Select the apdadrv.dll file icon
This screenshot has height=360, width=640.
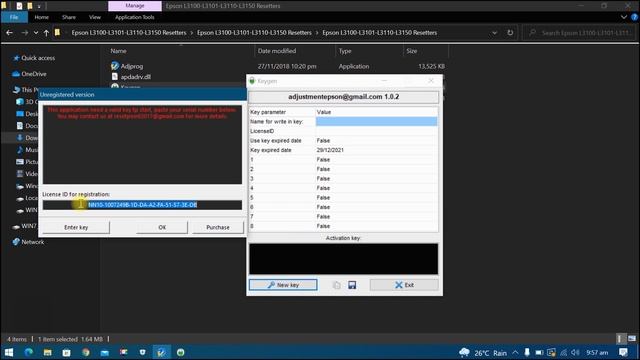click(115, 76)
